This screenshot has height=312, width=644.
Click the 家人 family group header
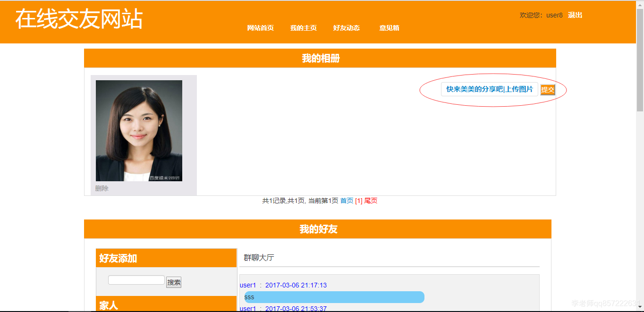pyautogui.click(x=109, y=305)
